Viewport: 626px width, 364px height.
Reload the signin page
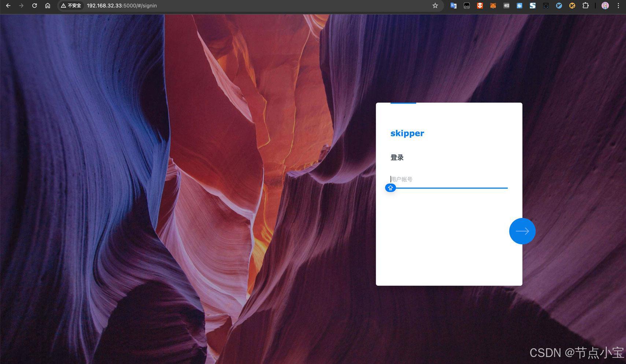click(x=34, y=5)
